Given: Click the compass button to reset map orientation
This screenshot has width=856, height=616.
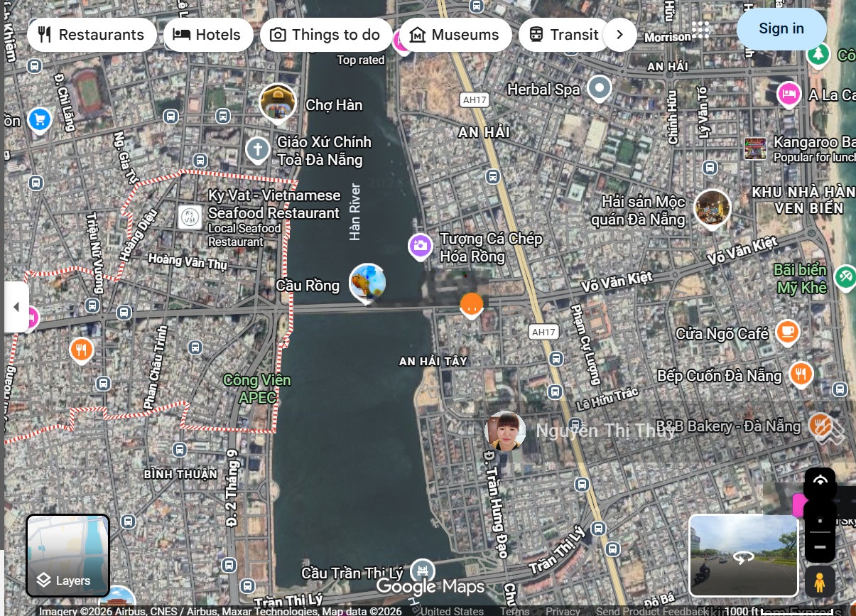Looking at the screenshot, I should tap(820, 482).
